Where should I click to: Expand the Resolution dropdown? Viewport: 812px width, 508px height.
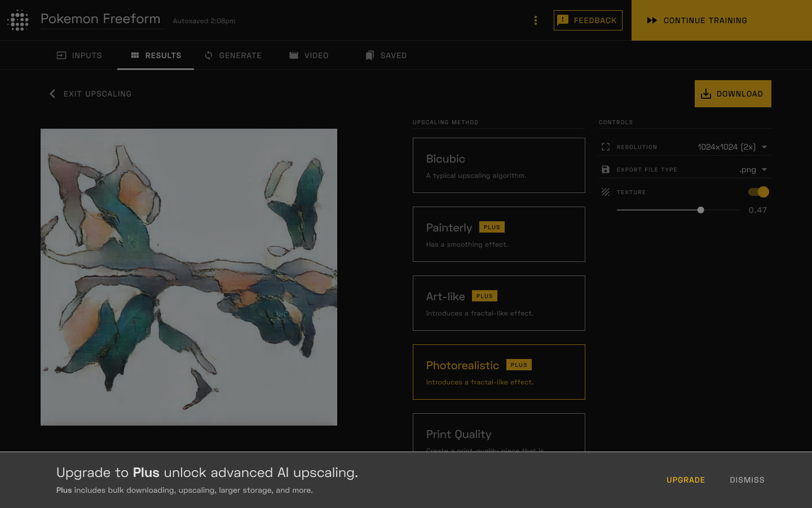point(764,147)
